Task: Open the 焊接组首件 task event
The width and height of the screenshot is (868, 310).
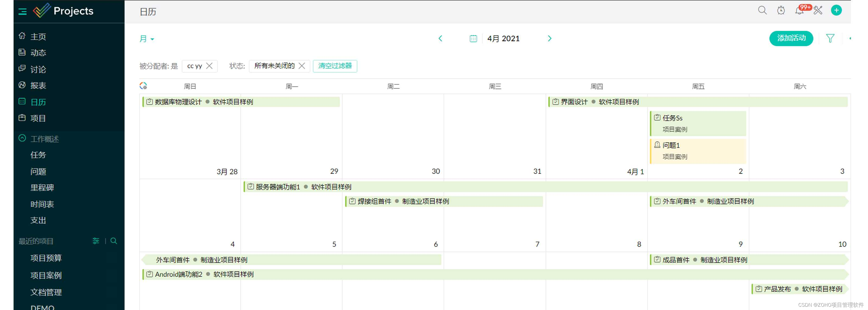Action: [444, 201]
